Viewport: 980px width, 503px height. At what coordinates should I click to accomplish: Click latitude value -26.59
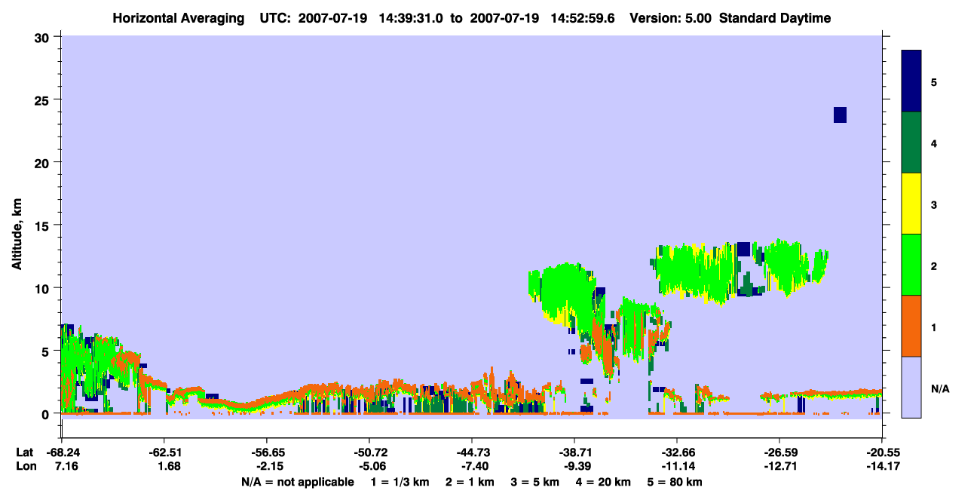(x=779, y=452)
